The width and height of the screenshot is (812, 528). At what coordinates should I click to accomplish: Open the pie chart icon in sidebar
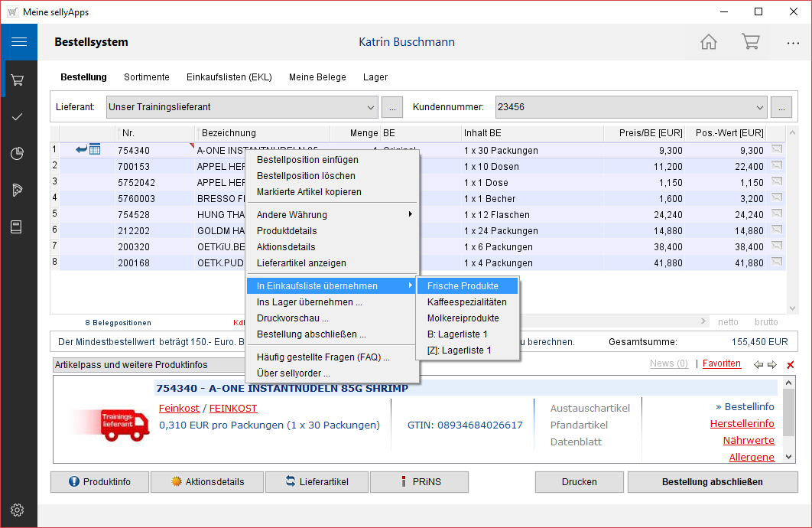point(18,153)
